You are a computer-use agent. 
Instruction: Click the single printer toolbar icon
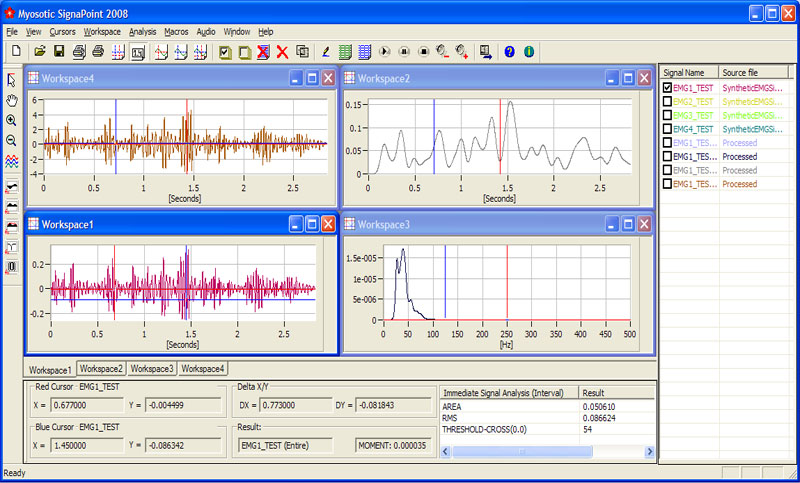point(98,51)
